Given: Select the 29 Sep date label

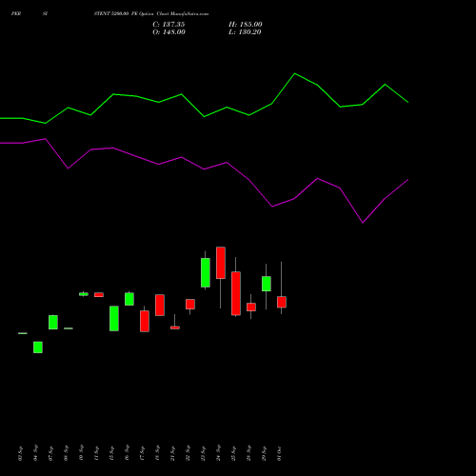Looking at the screenshot, I should tap(264, 453).
